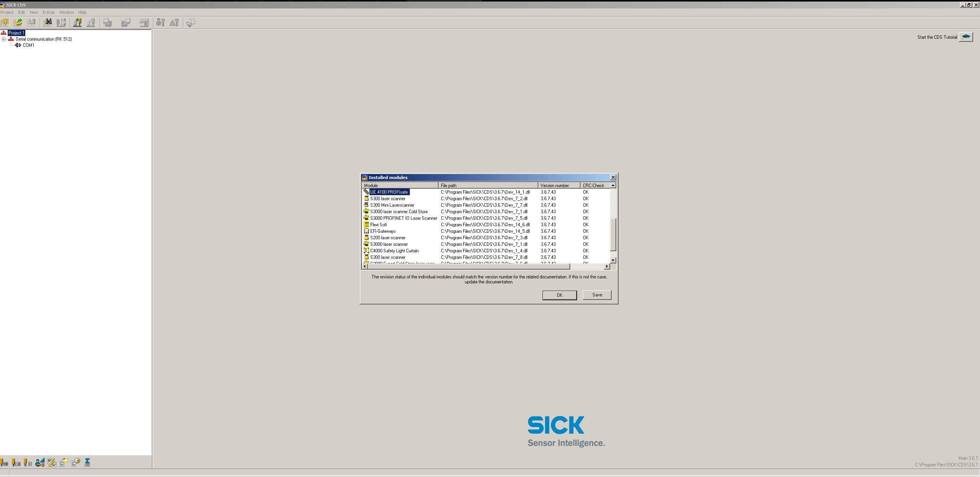
Task: Create a new project using the toolbar icon
Action: [x=5, y=22]
